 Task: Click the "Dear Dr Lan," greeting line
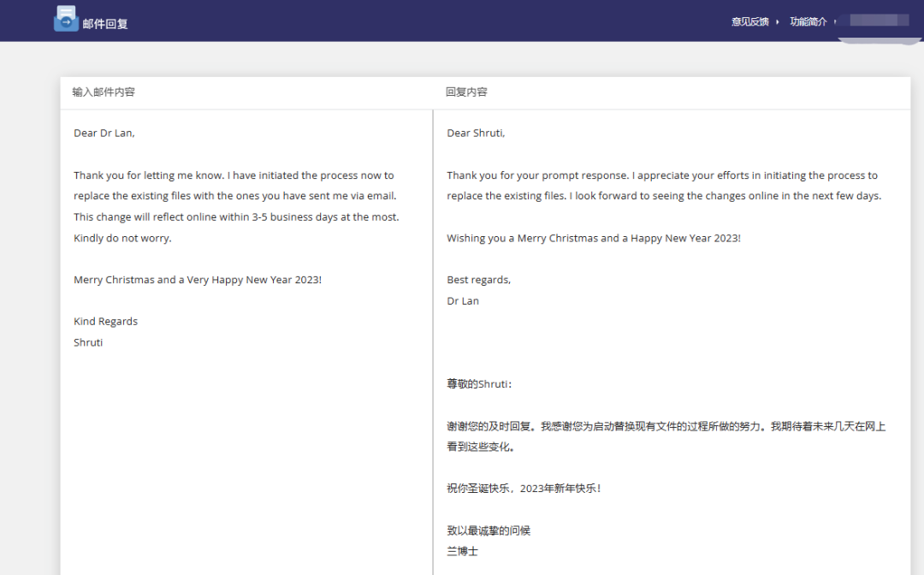point(104,133)
